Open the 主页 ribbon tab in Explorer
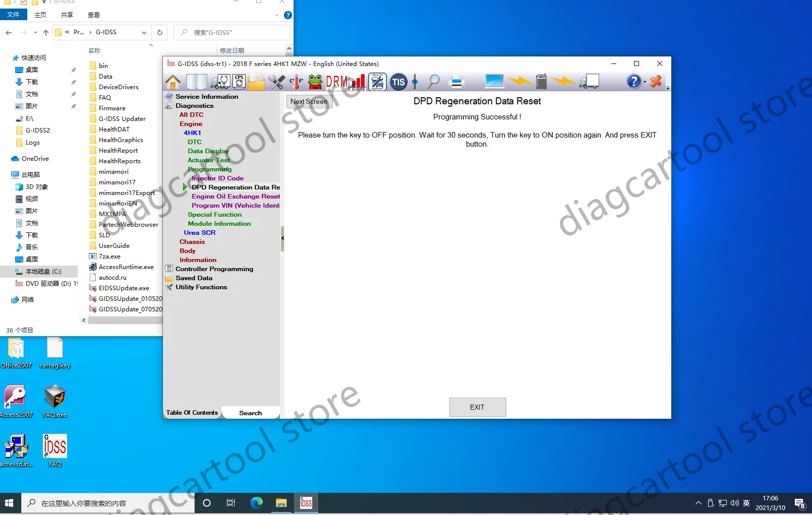Viewport: 812px width, 515px height. click(x=40, y=15)
